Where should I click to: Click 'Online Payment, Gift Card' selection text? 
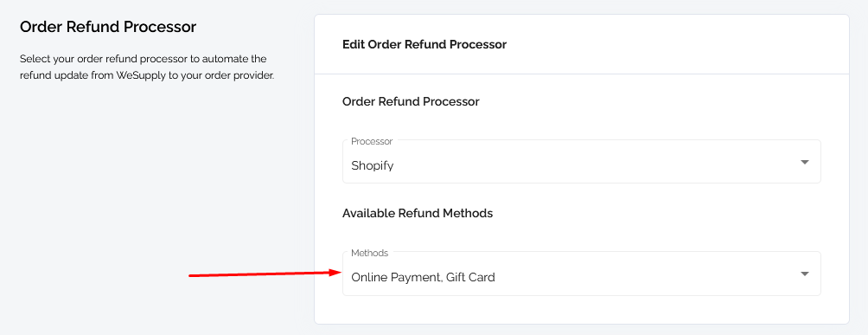tap(423, 277)
